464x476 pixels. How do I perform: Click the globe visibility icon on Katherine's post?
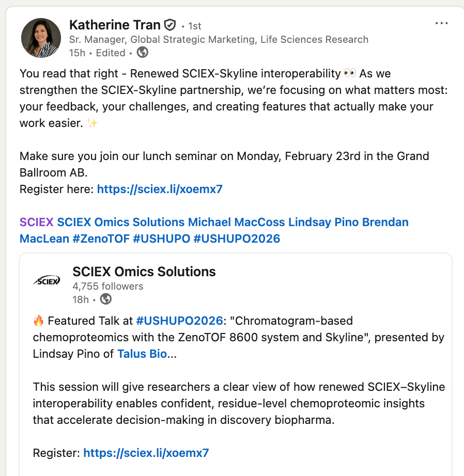(142, 53)
